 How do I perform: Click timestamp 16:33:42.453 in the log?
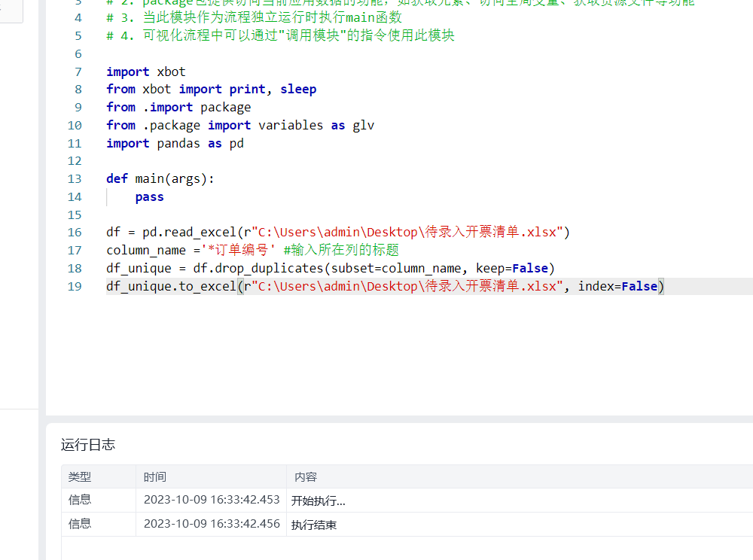pos(212,501)
